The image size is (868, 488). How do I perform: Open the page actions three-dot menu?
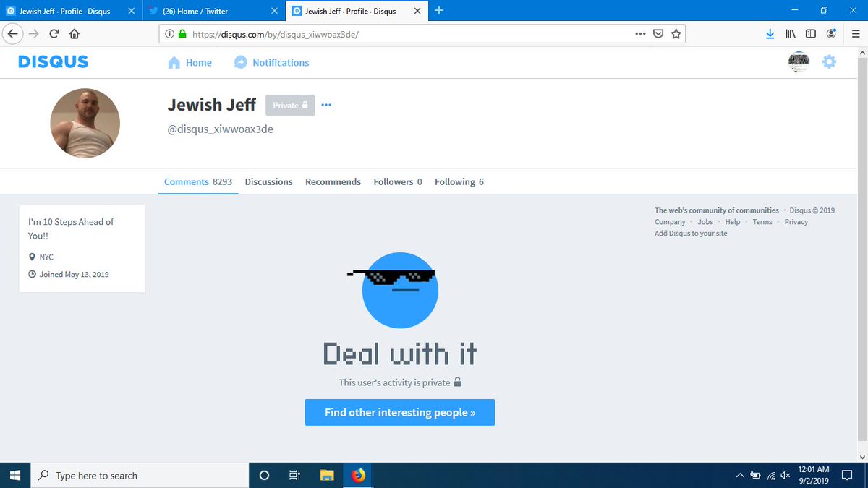click(x=640, y=33)
